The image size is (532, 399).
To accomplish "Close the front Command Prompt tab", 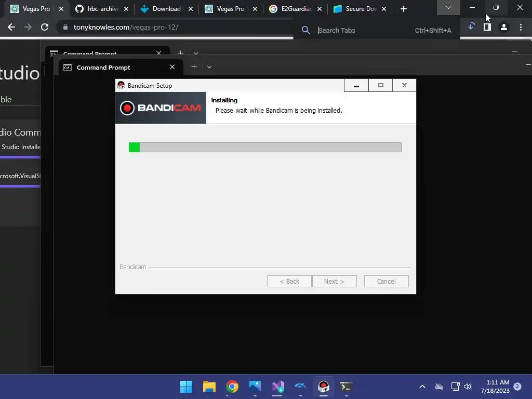I will [172, 67].
